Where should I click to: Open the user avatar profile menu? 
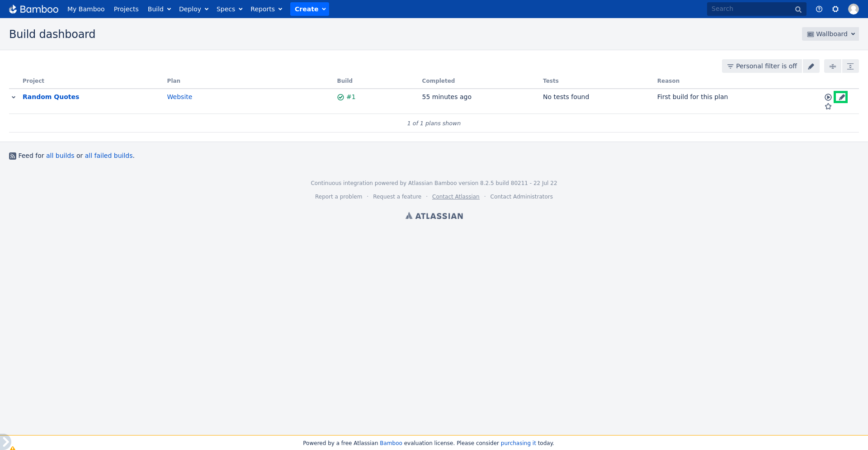[853, 9]
